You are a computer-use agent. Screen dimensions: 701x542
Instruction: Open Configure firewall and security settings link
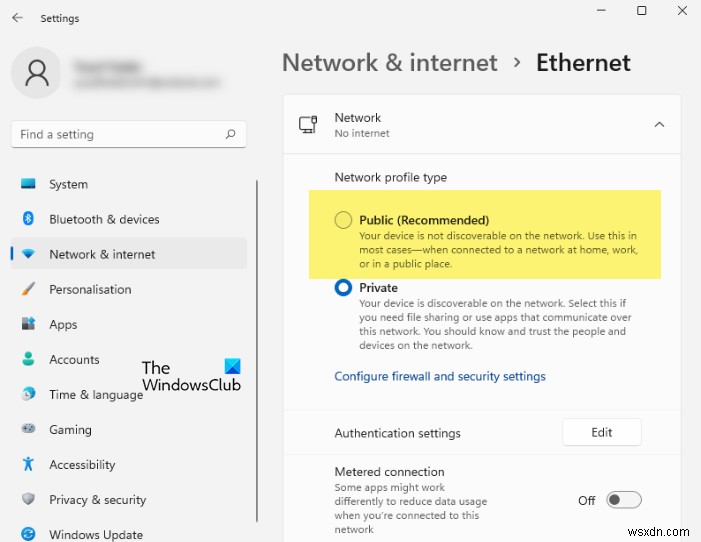point(440,376)
